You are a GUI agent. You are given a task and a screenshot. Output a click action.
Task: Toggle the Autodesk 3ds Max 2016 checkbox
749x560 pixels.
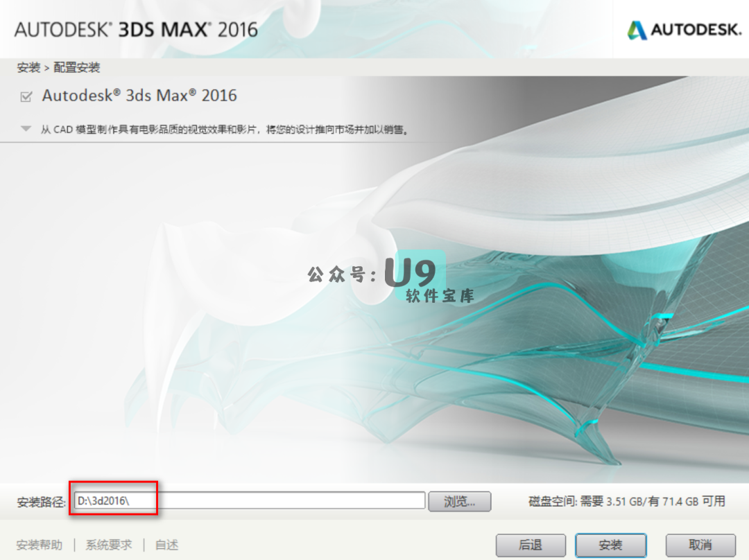26,96
